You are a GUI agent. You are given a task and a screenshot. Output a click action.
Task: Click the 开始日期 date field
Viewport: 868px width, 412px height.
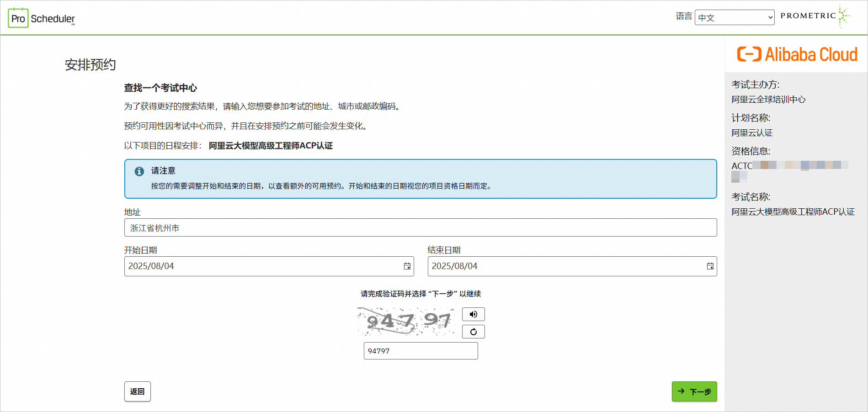point(269,266)
